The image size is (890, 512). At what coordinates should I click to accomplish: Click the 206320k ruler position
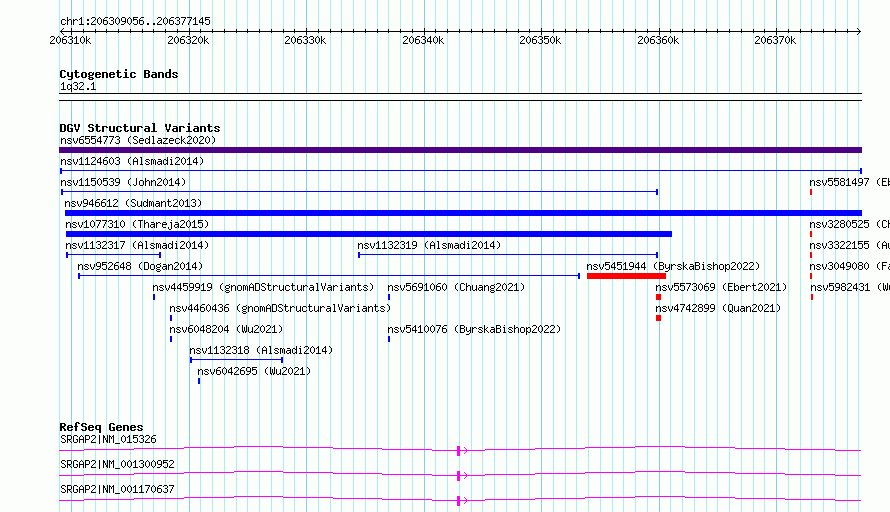(x=188, y=40)
